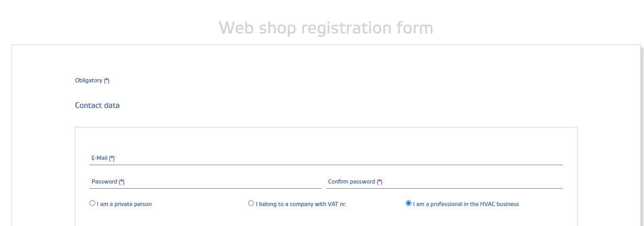Click the "Web shop registration form" heading
The height and width of the screenshot is (226, 644).
(326, 27)
